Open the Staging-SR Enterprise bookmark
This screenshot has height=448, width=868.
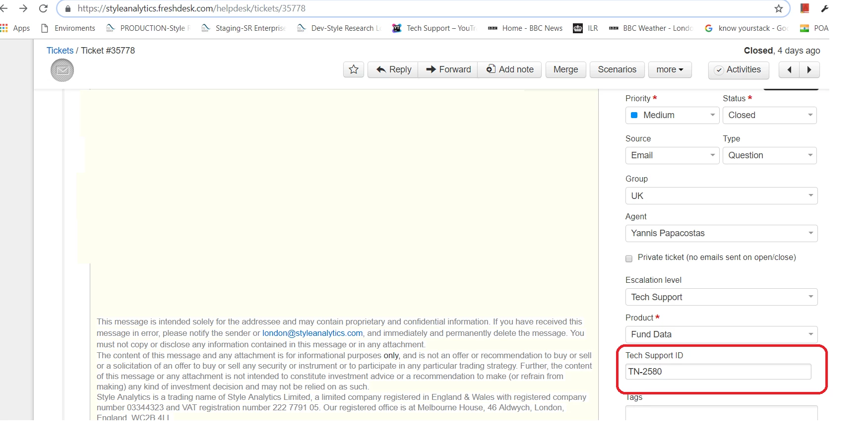244,28
